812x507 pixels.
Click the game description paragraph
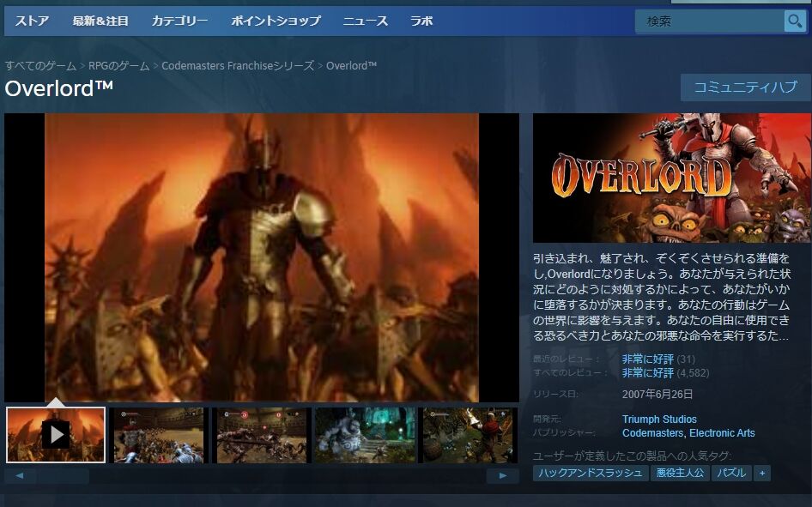pos(662,297)
